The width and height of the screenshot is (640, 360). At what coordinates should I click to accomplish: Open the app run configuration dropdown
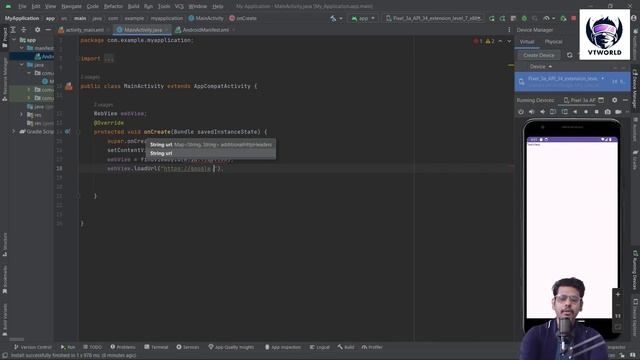[363, 18]
